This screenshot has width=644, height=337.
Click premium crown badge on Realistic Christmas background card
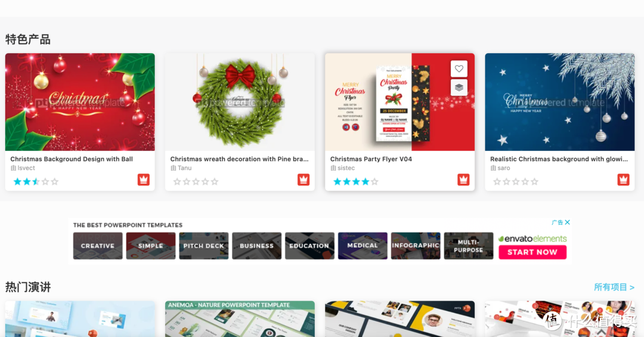[624, 180]
